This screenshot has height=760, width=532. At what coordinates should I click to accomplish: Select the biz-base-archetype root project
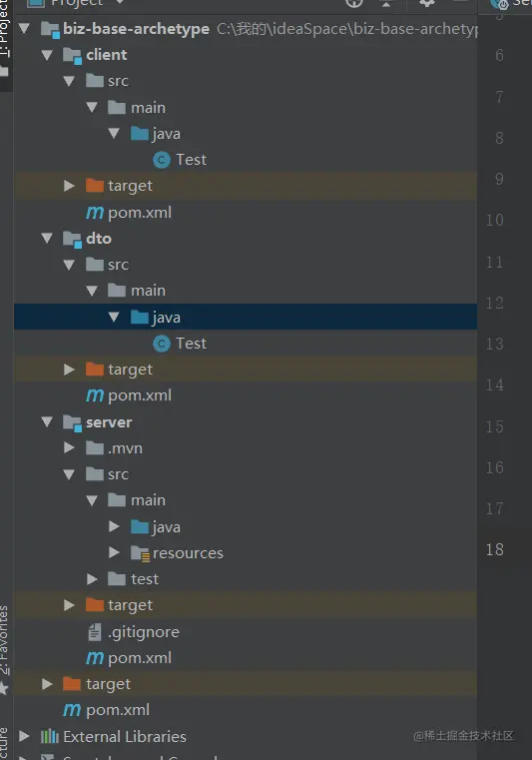tap(136, 29)
